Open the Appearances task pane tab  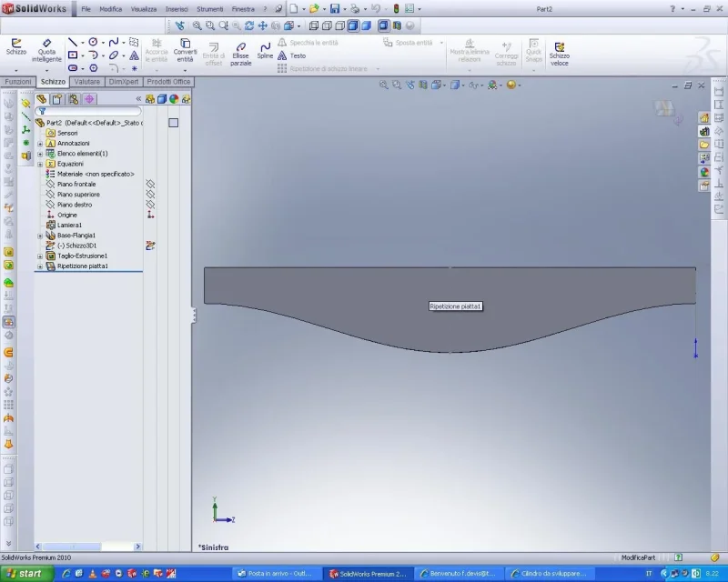[704, 172]
